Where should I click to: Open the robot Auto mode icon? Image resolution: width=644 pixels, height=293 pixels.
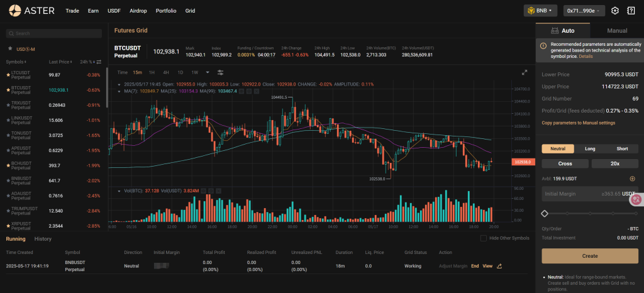click(x=555, y=31)
